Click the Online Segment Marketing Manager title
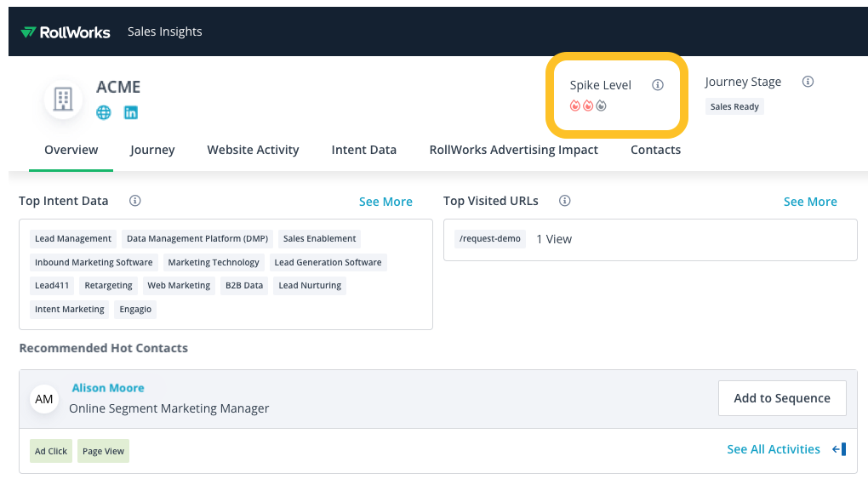 [168, 408]
